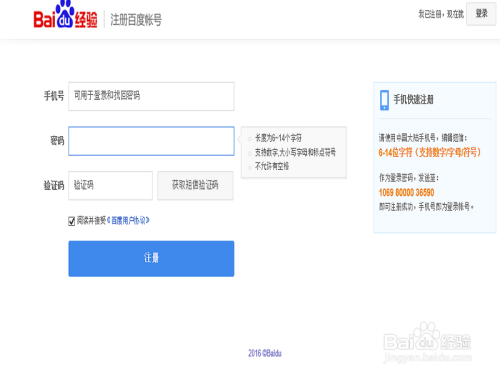Image resolution: width=500 pixels, height=375 pixels.
Task: Click the 注册百度帐号 page title
Action: pyautogui.click(x=136, y=20)
